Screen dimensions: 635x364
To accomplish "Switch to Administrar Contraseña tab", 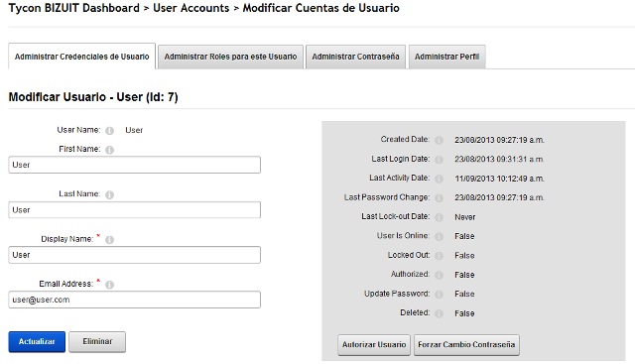I will (x=355, y=57).
